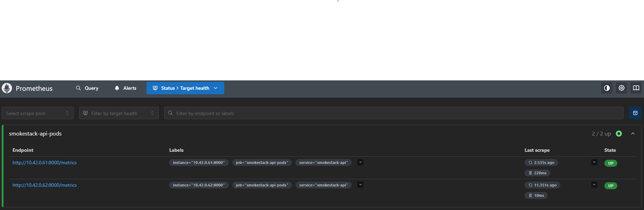This screenshot has height=210, width=644.
Task: Click the job label badge in 10.42.0.61 row
Action: [x=262, y=163]
